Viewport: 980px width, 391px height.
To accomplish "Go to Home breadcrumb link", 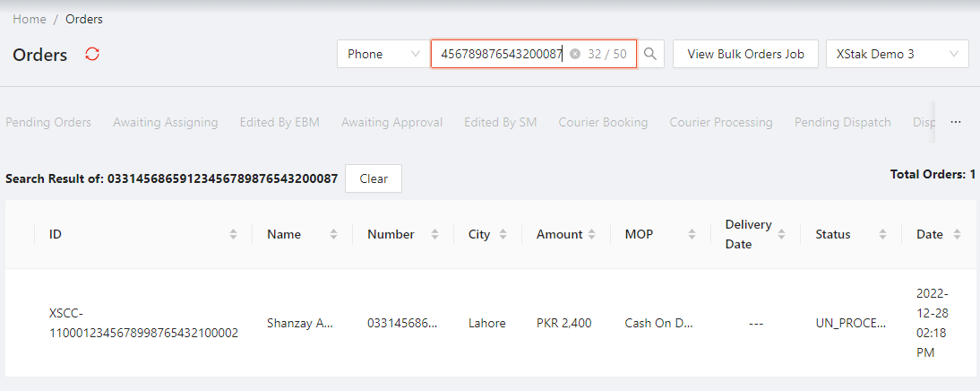I will (x=29, y=19).
